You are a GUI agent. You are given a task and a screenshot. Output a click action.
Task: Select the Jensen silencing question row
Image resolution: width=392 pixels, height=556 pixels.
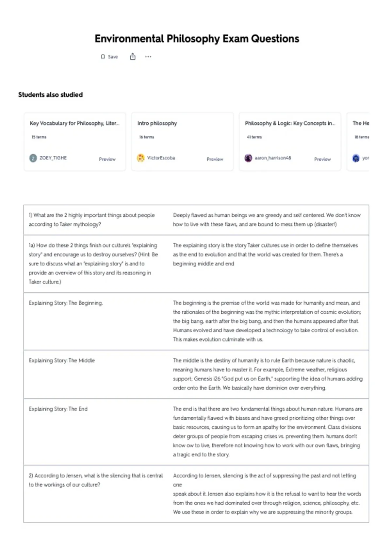point(196,494)
